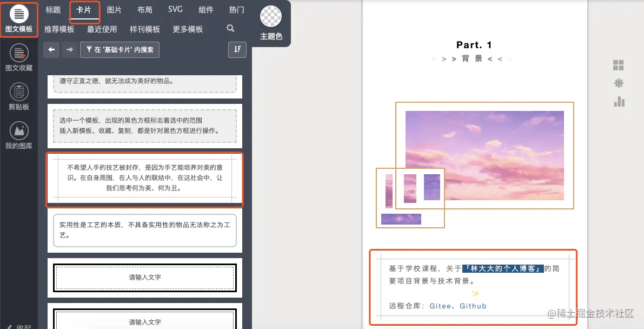Open 推荐模板 recommended templates

(x=59, y=29)
